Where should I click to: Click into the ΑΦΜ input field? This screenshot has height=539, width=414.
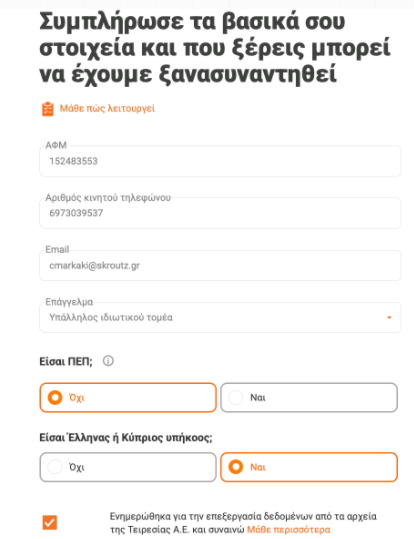coord(220,161)
